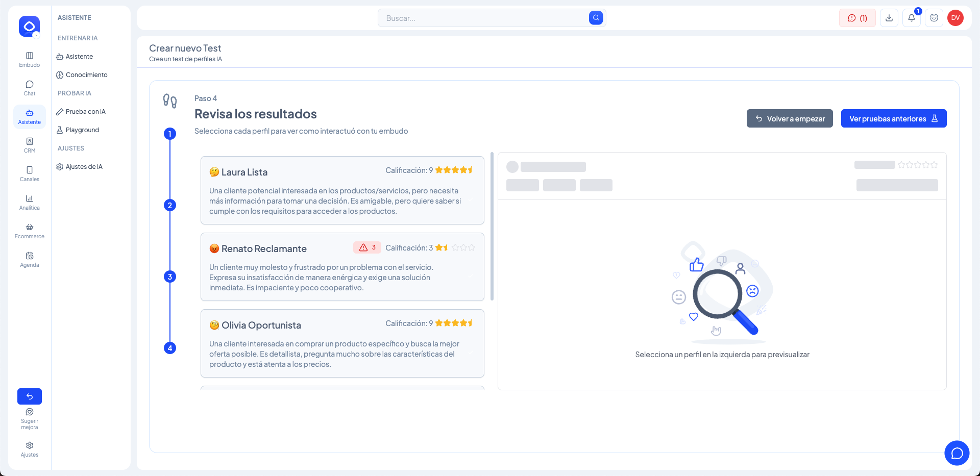Click the notifications bell icon
The width and height of the screenshot is (980, 476).
click(x=912, y=18)
